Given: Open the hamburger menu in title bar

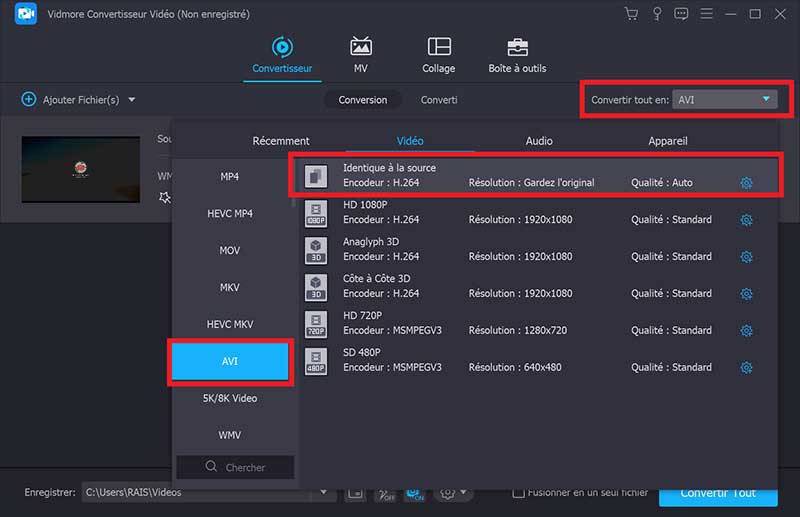Looking at the screenshot, I should tap(706, 14).
